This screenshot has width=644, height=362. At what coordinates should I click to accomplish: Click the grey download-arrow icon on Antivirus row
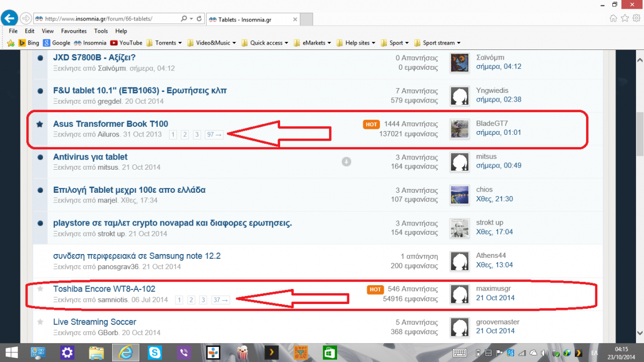[347, 161]
